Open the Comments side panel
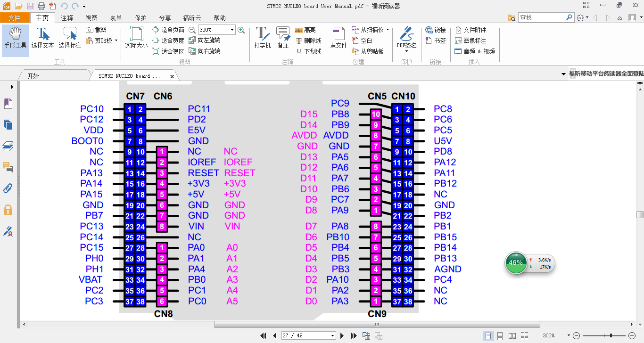The image size is (644, 343). [8, 167]
